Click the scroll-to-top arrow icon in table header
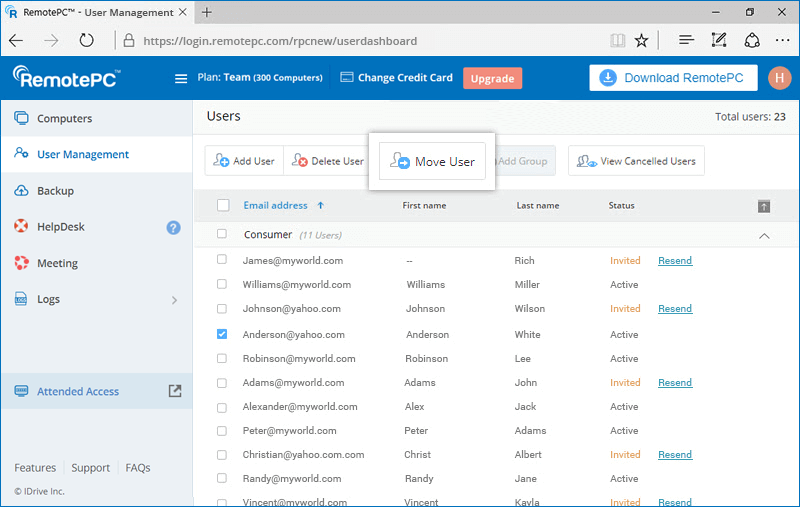800x507 pixels. tap(764, 206)
